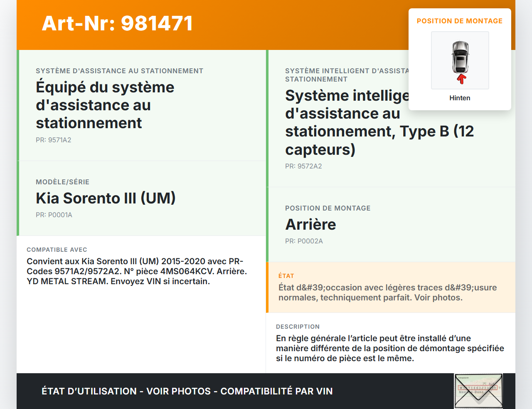Image resolution: width=532 pixels, height=409 pixels.
Task: Click the compatibility text mentioning 4MS064KCV
Action: pos(136,271)
